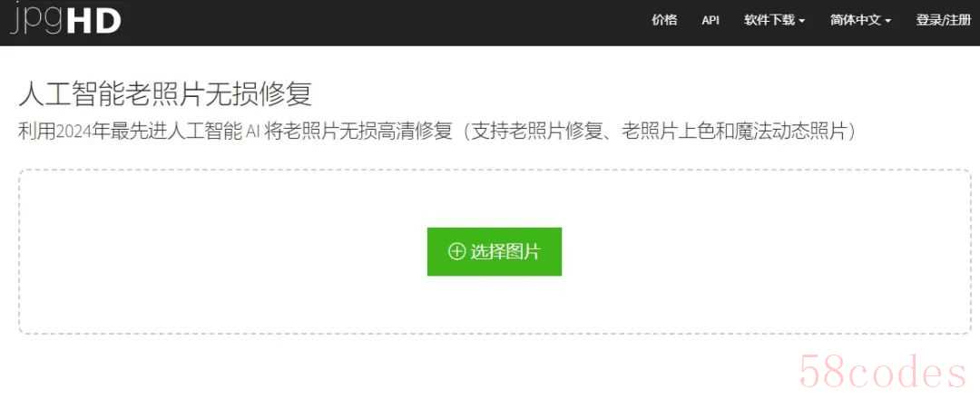
Task: Open the API menu item
Action: pos(710,20)
